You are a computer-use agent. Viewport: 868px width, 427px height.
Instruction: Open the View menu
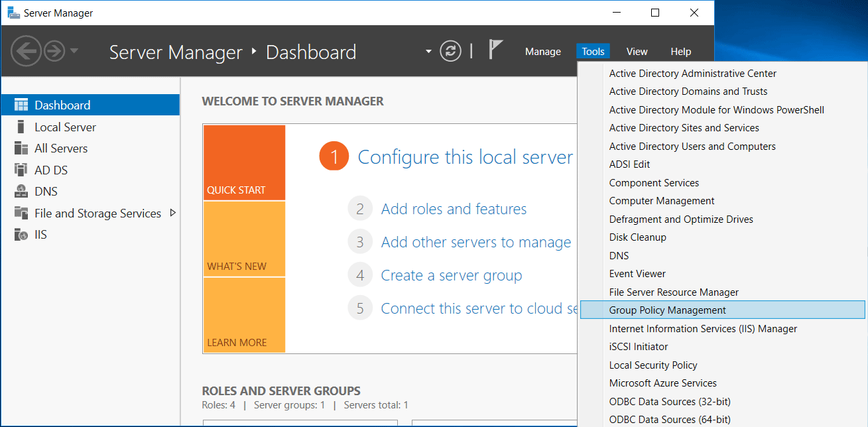coord(637,52)
